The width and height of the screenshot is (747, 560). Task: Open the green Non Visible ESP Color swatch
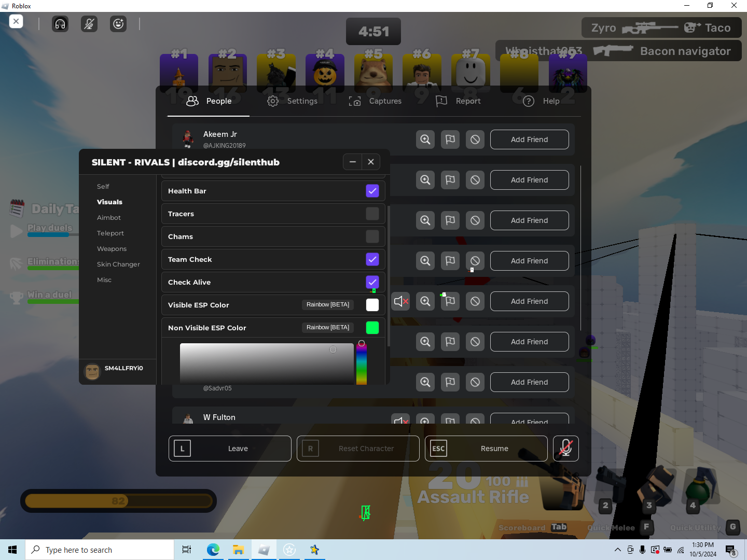[x=372, y=328]
